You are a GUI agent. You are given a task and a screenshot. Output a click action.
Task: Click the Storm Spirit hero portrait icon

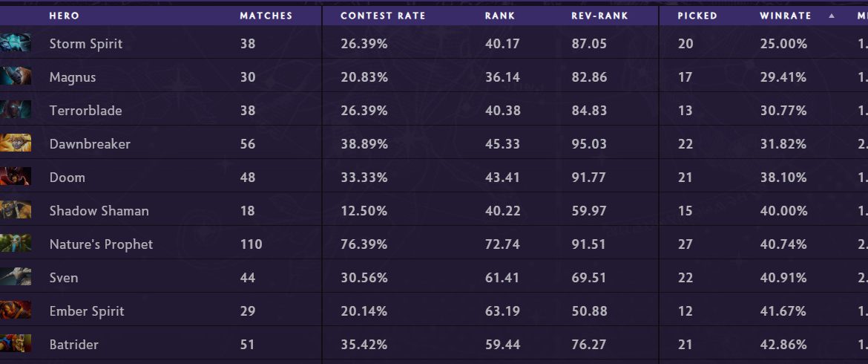click(x=16, y=43)
